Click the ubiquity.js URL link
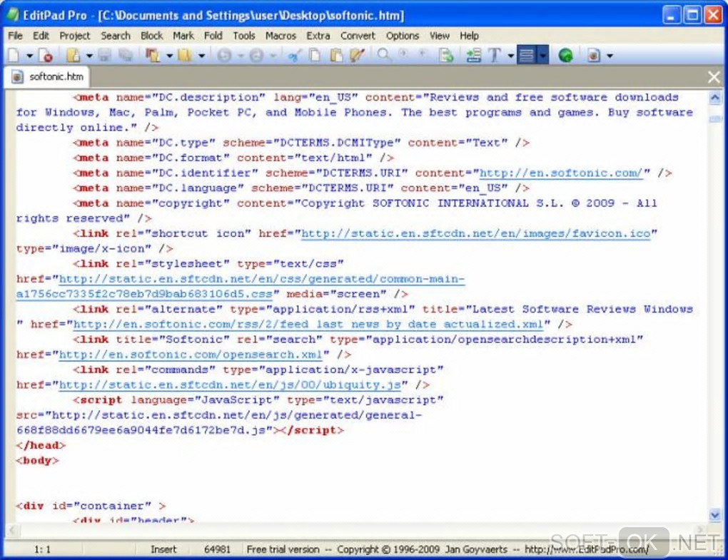Image resolution: width=728 pixels, height=560 pixels. point(230,385)
